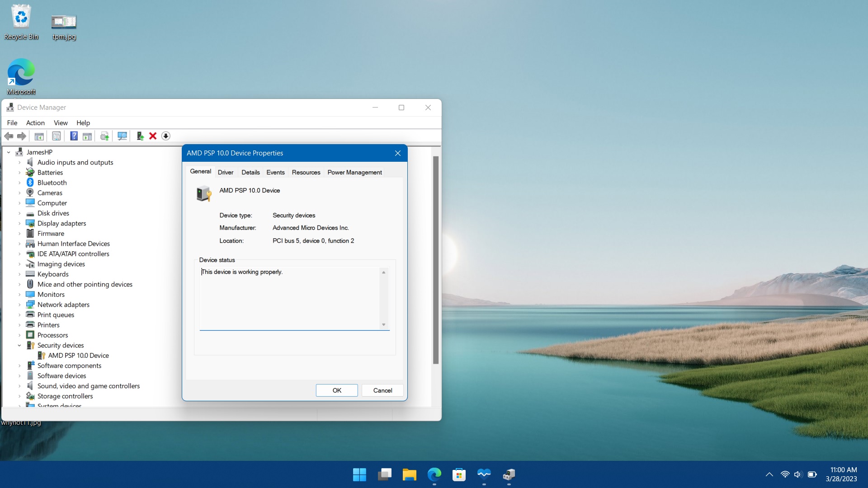Click the blue Help question mark icon

[74, 136]
